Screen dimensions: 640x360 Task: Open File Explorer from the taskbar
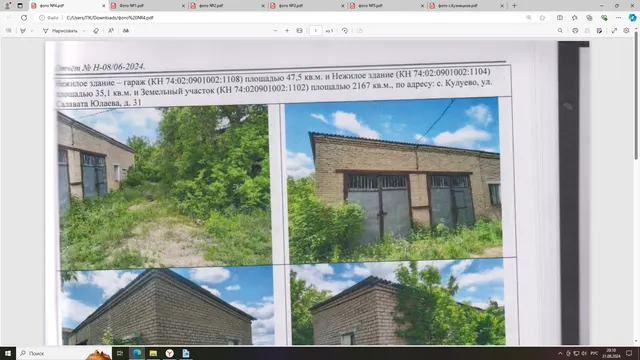tap(153, 353)
